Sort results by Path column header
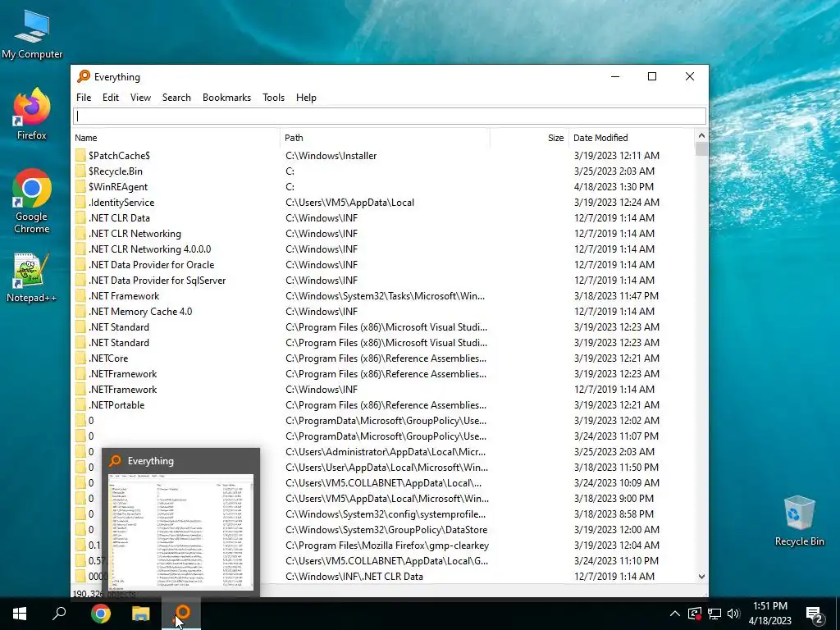 click(386, 138)
